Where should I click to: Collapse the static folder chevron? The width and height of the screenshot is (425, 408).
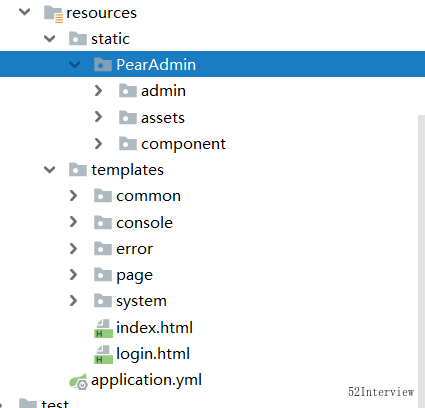click(x=50, y=38)
